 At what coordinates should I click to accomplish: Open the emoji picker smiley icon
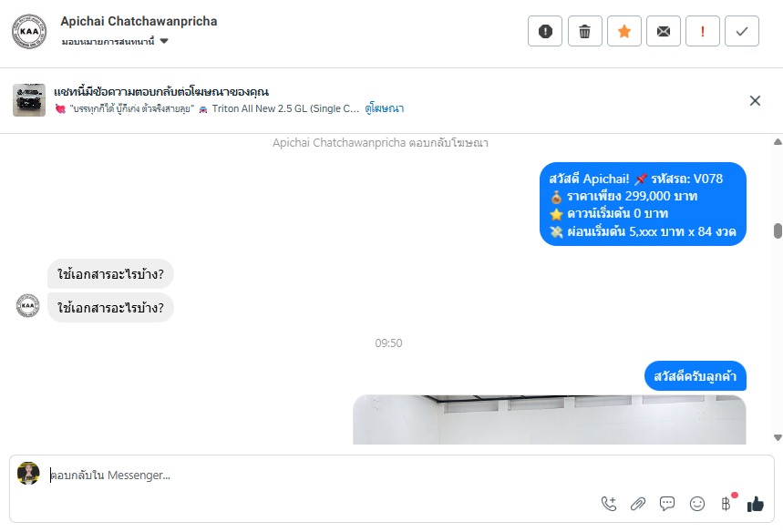(x=697, y=504)
